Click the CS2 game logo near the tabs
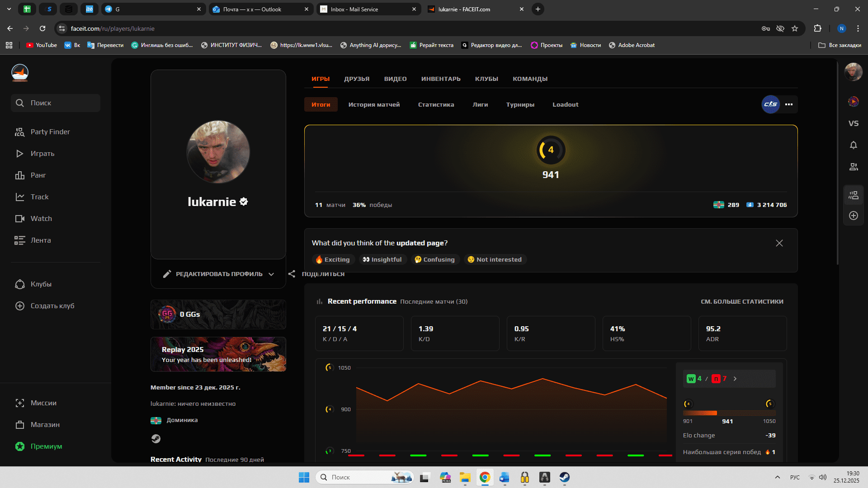 (x=770, y=104)
